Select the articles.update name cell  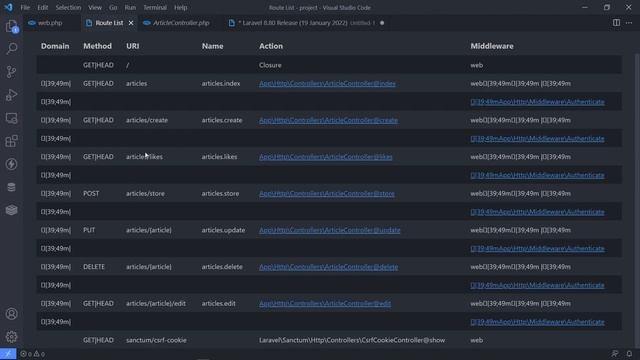click(x=223, y=230)
